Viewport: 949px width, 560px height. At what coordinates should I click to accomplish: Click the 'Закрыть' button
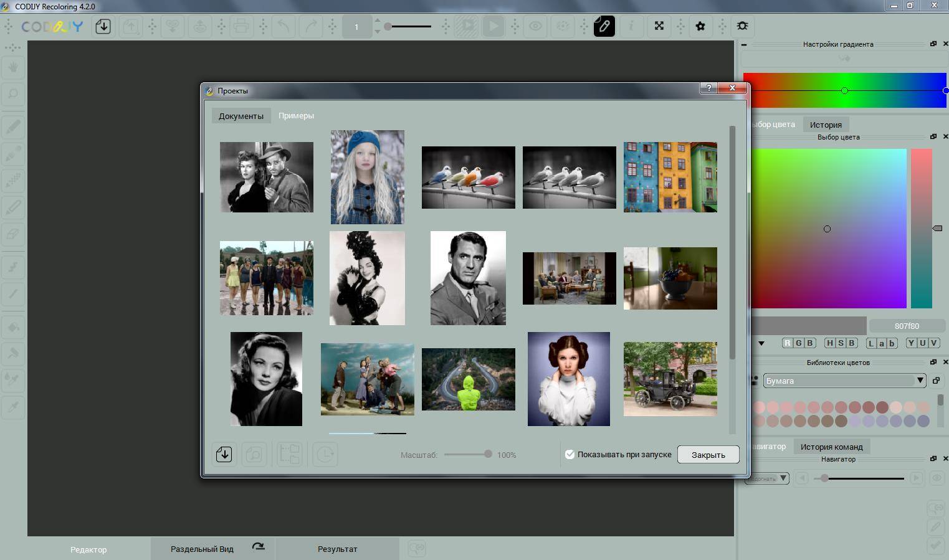pyautogui.click(x=708, y=455)
